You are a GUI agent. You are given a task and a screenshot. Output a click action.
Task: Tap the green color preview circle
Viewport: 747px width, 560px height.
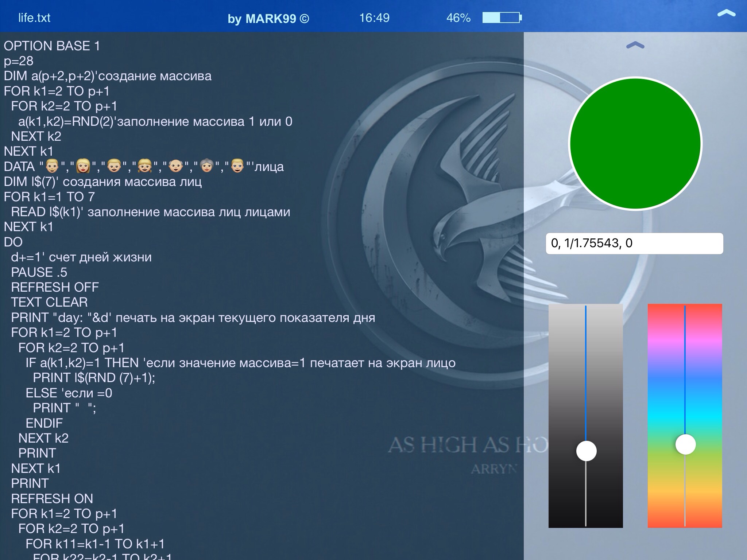(x=635, y=144)
